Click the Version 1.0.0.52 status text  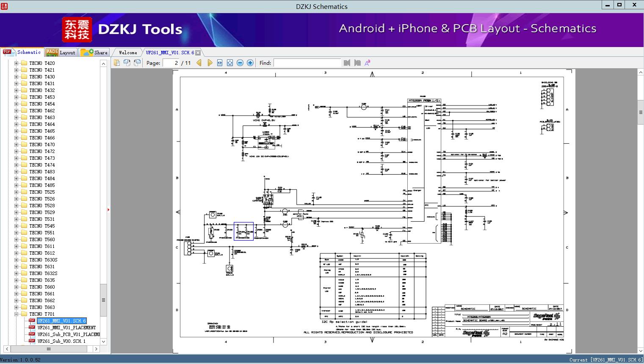(x=20, y=360)
